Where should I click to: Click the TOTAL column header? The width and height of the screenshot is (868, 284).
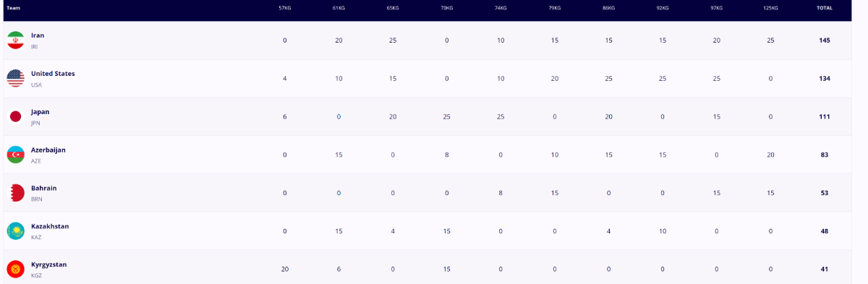824,8
